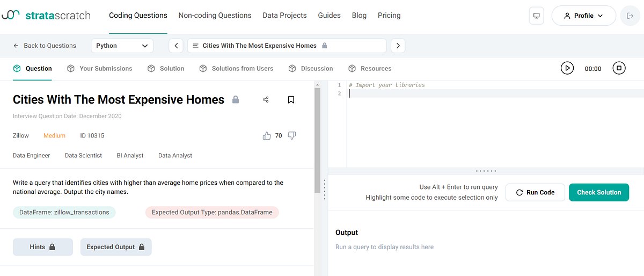Start the timer play button
This screenshot has height=276, width=644.
[x=567, y=68]
